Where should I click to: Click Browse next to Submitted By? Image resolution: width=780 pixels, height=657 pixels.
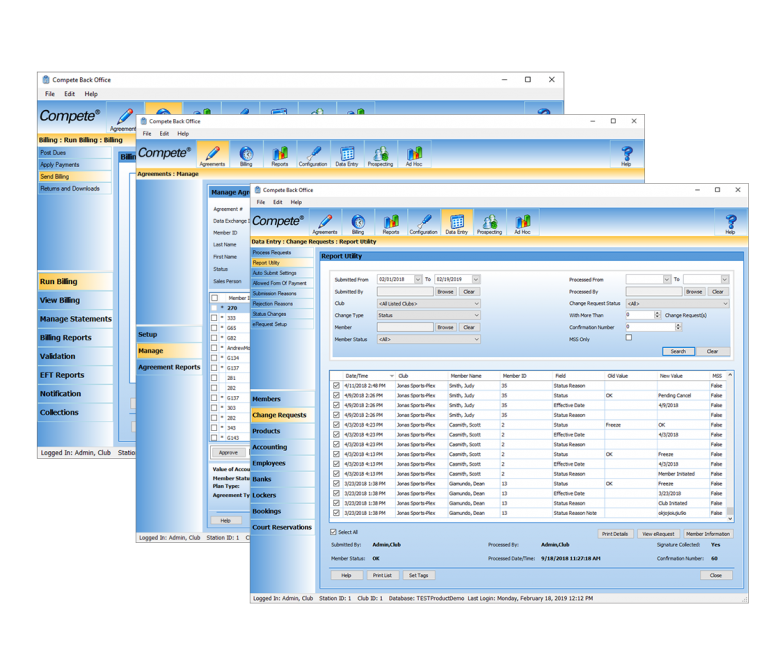(445, 291)
